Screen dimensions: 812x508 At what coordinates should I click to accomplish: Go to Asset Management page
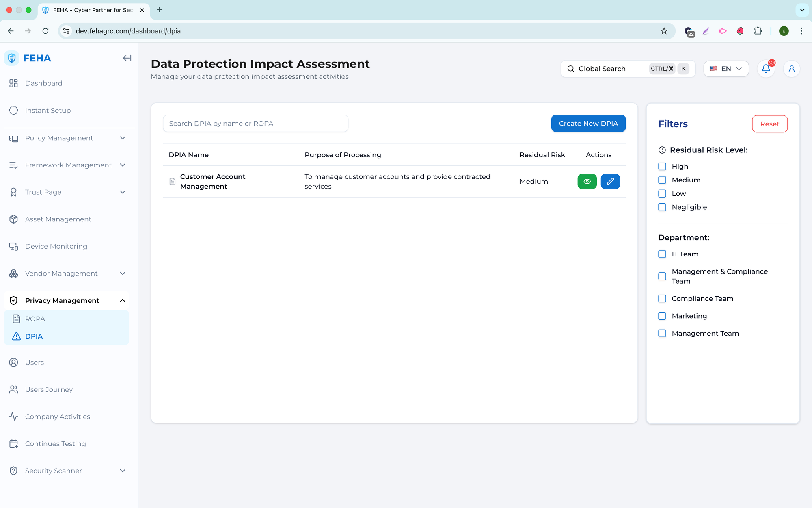click(58, 219)
